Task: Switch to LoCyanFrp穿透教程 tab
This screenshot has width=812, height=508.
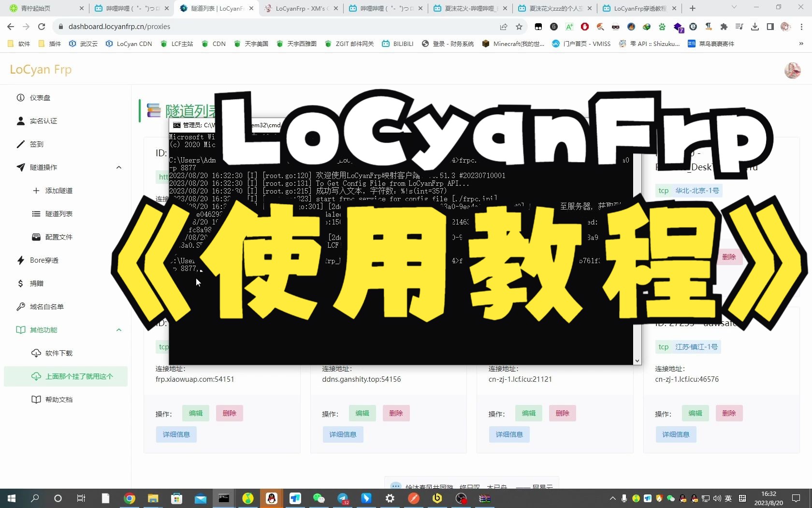Action: coord(640,8)
